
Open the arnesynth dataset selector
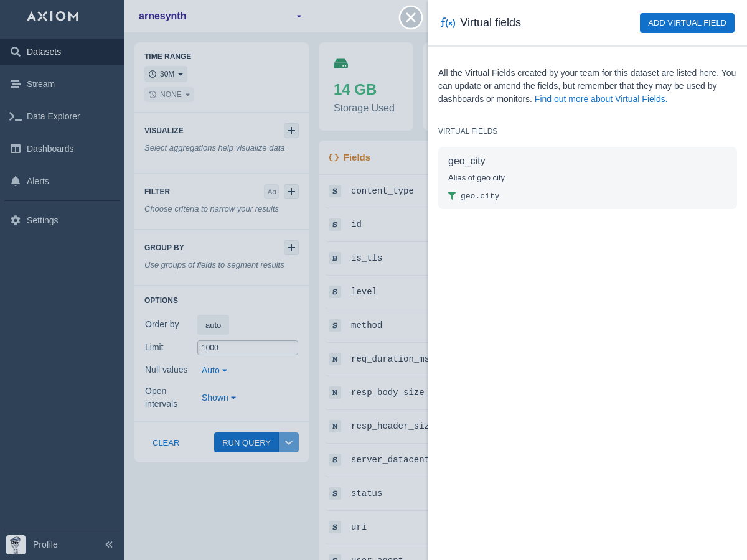(x=220, y=16)
